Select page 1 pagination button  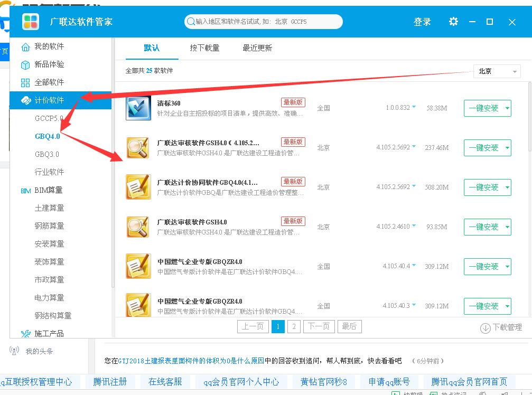278,326
